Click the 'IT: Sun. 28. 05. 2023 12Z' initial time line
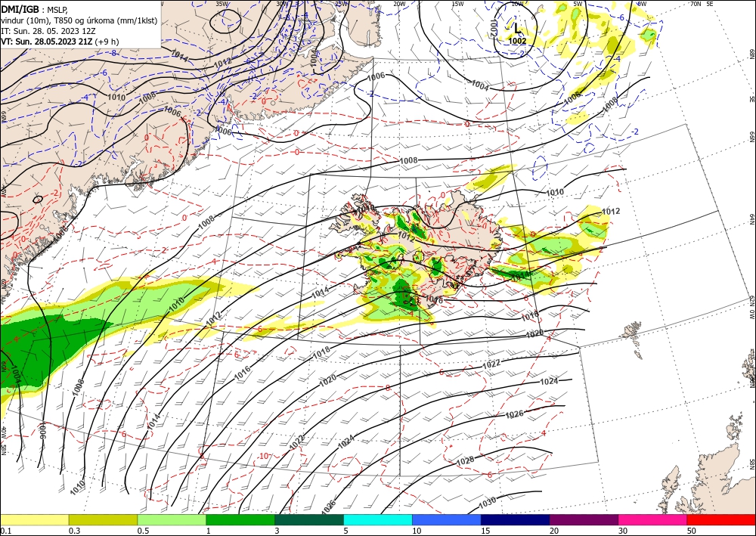Screen dimensions: 756x536 pyautogui.click(x=48, y=31)
